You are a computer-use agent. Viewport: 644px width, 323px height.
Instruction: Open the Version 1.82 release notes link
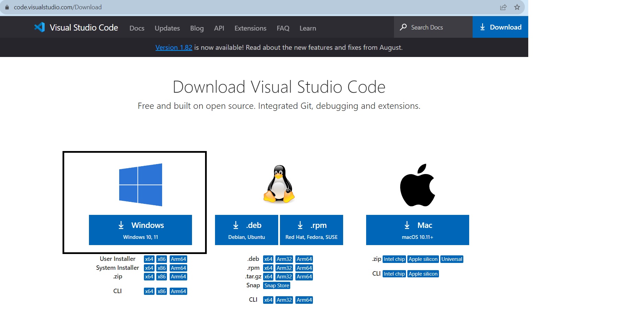174,47
